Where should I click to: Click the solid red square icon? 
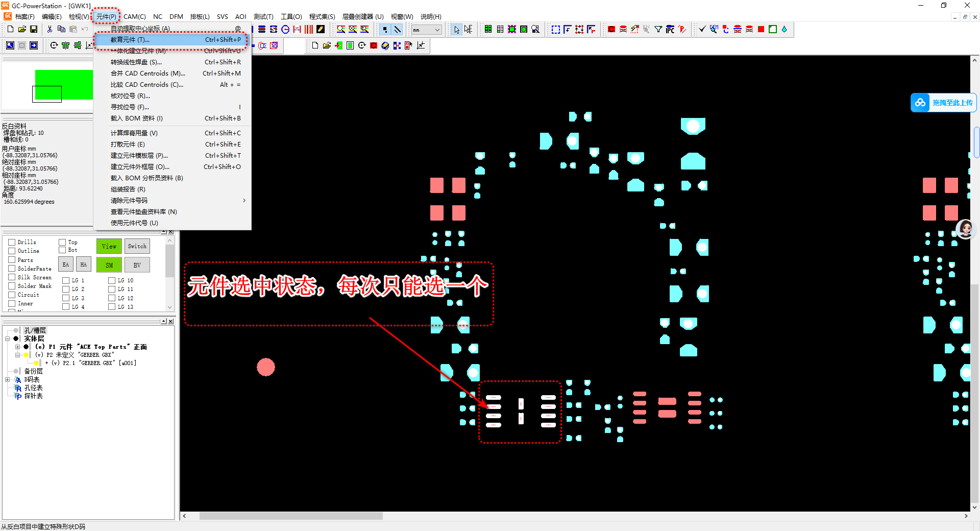click(x=761, y=30)
